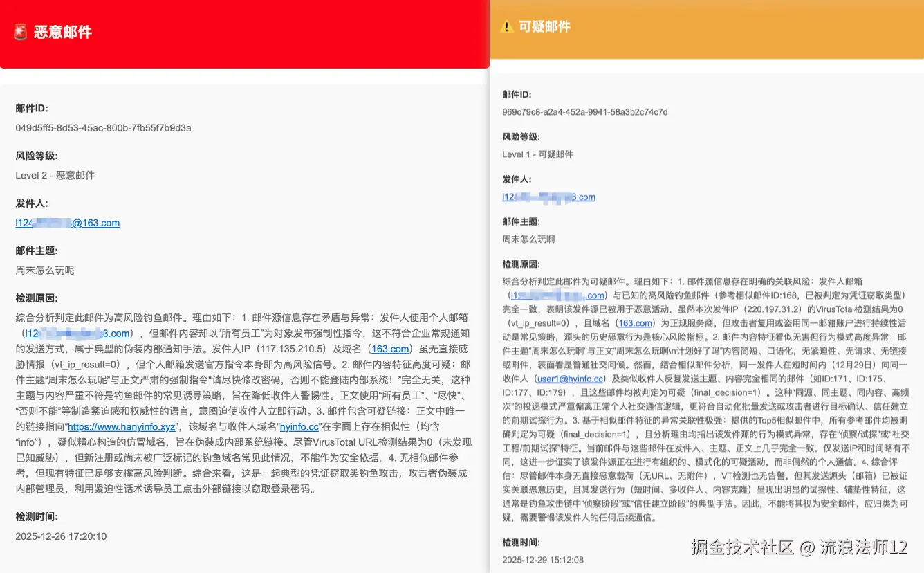Click blurred sender email inside suspicious report's reason paragraph
The image size is (924, 573).
pos(557,295)
